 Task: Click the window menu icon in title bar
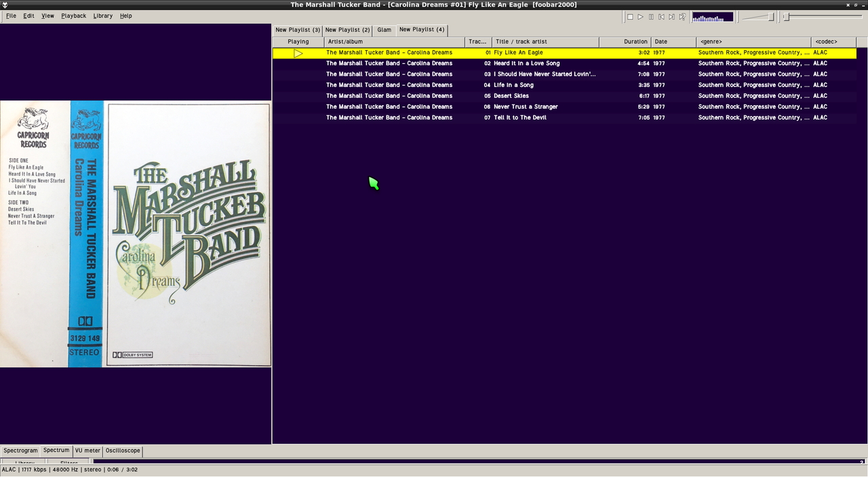5,5
